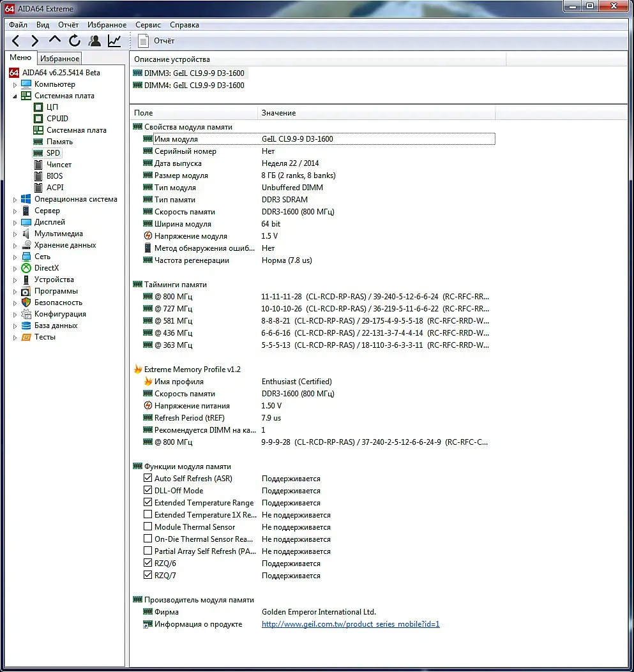This screenshot has width=634, height=672.
Task: Select the Системная плата child item icon
Action: point(38,130)
